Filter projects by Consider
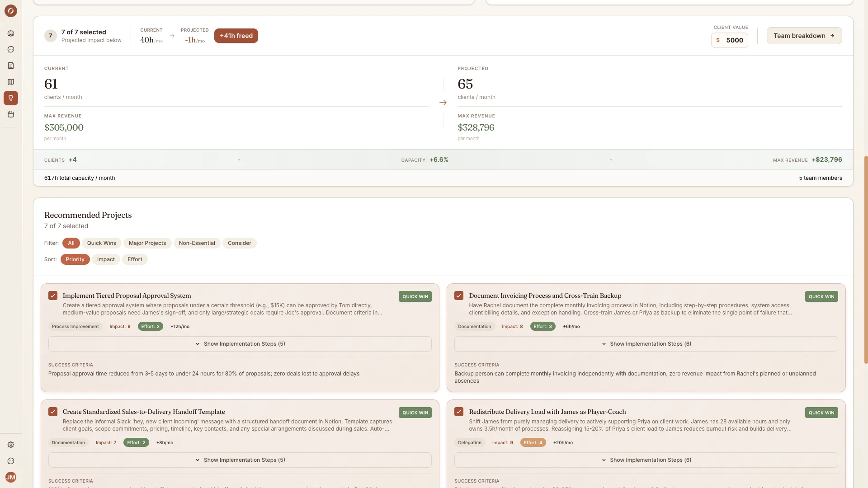Screen dimensions: 868x488 [239, 243]
